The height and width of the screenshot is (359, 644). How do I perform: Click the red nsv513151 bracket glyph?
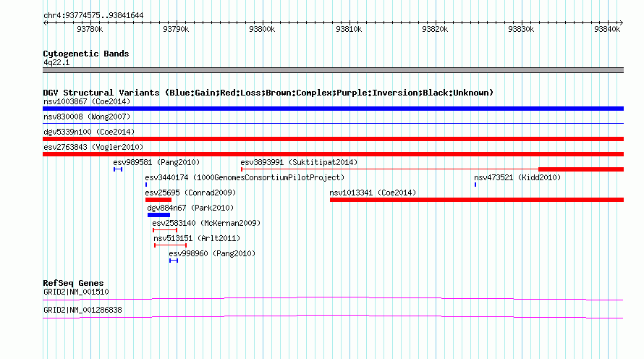point(171,245)
